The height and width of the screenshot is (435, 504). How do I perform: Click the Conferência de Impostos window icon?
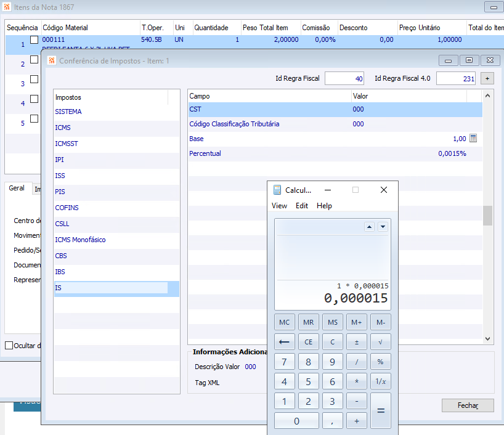(x=51, y=60)
